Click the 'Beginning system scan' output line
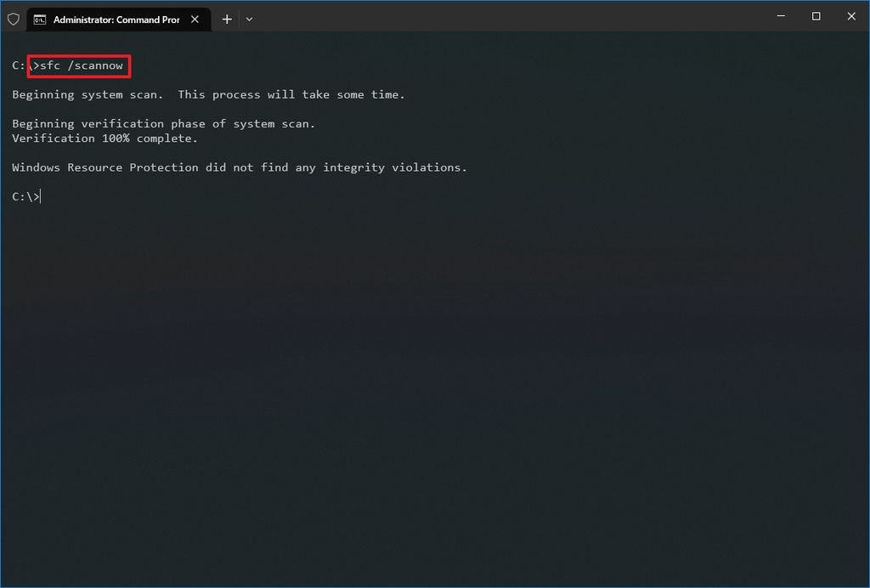The height and width of the screenshot is (588, 870). click(x=207, y=94)
